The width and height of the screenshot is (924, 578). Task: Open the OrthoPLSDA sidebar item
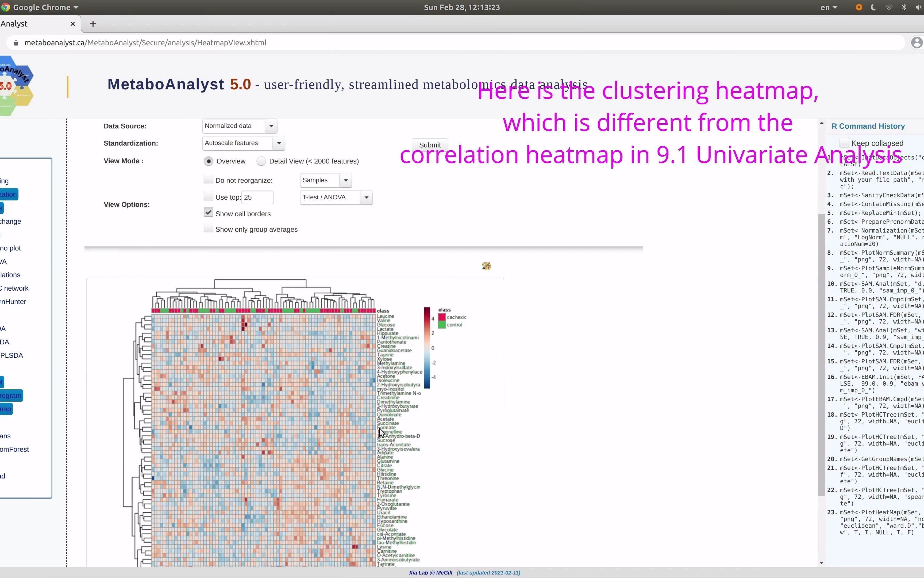11,356
